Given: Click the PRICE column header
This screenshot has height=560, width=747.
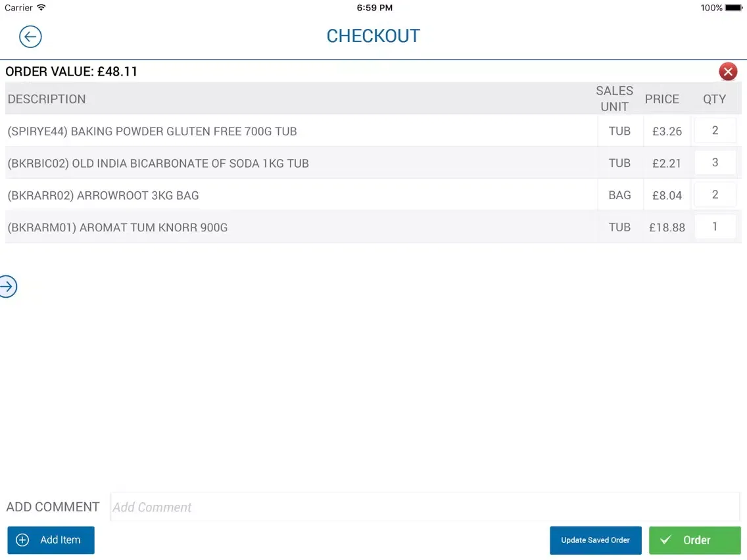Looking at the screenshot, I should 662,99.
